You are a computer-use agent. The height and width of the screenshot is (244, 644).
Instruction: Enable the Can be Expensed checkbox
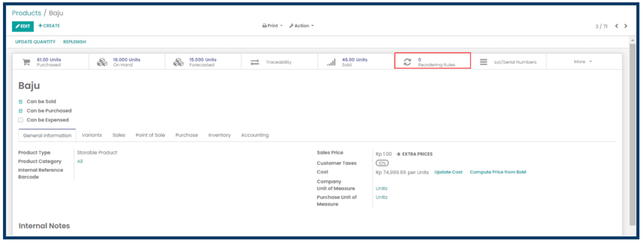tap(21, 120)
